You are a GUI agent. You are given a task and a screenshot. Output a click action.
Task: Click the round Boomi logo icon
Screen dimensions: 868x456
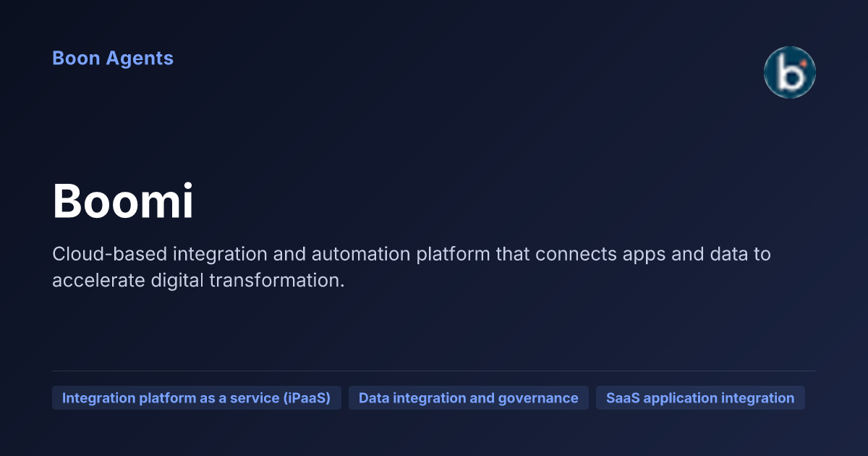pyautogui.click(x=790, y=72)
